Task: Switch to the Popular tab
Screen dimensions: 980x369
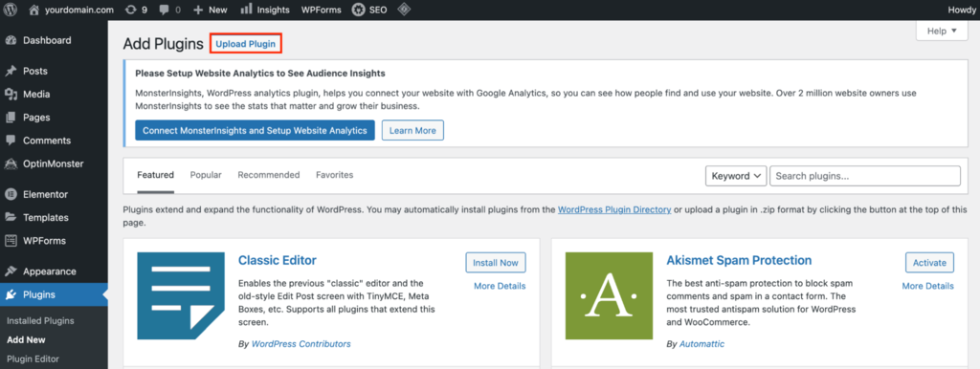Action: 206,175
